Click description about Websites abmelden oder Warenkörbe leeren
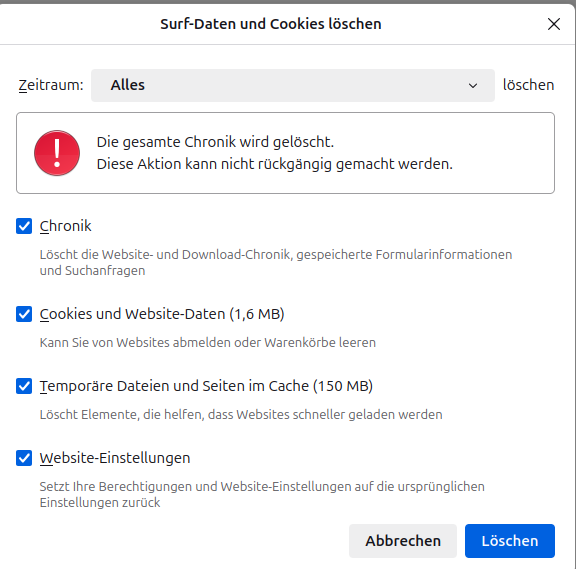Viewport: 576px width, 569px height. click(208, 342)
